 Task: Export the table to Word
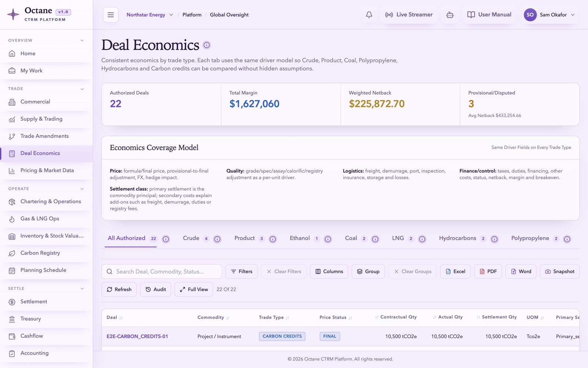click(x=521, y=272)
